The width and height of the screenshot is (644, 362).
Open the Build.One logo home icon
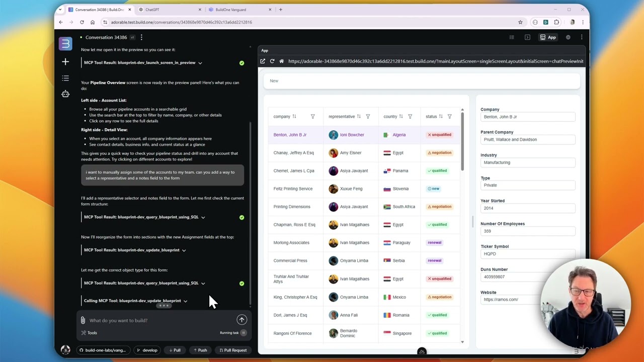65,44
